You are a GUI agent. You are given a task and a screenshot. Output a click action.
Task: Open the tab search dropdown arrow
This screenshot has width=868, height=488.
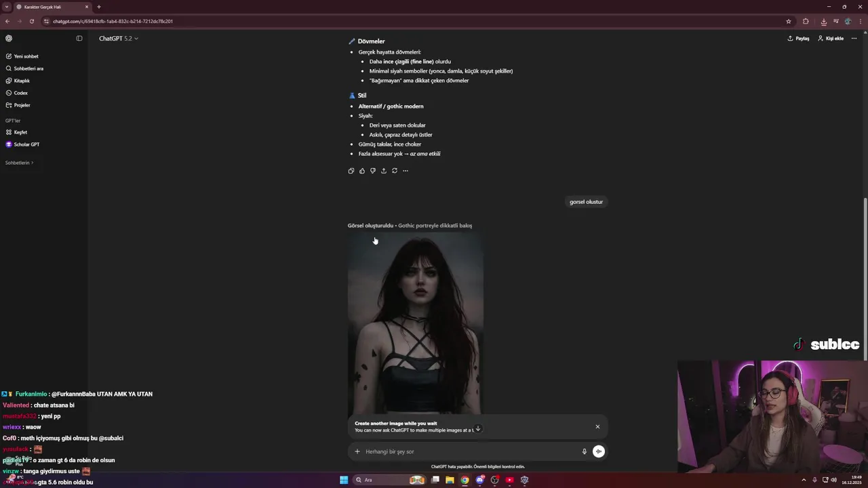click(6, 7)
